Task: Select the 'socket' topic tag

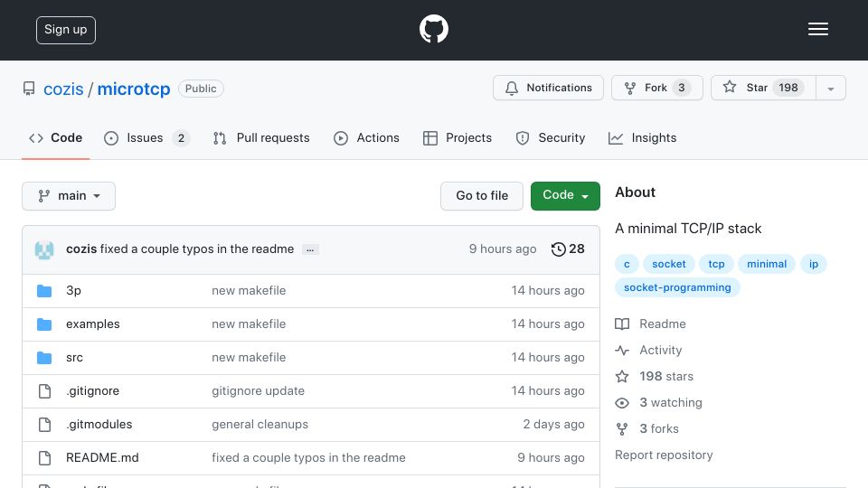Action: (669, 264)
